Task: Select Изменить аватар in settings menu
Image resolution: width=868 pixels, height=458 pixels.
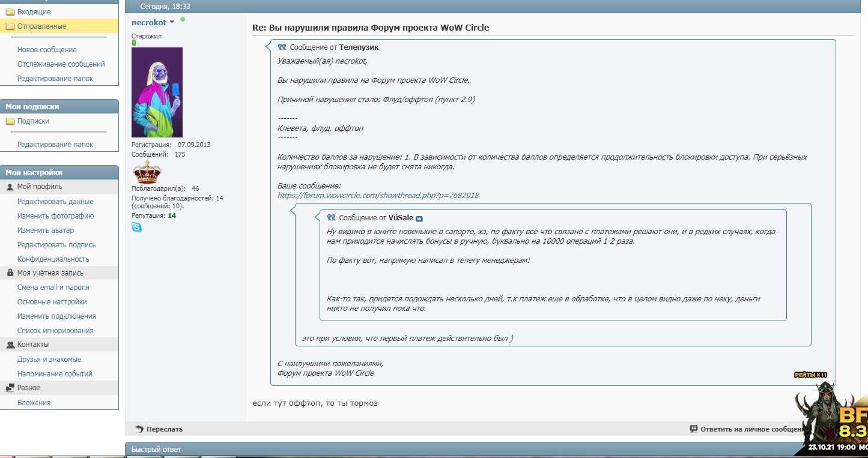Action: pos(46,231)
